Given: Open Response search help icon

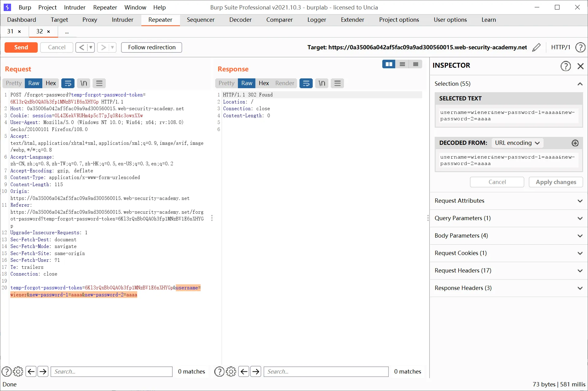Looking at the screenshot, I should 219,372.
